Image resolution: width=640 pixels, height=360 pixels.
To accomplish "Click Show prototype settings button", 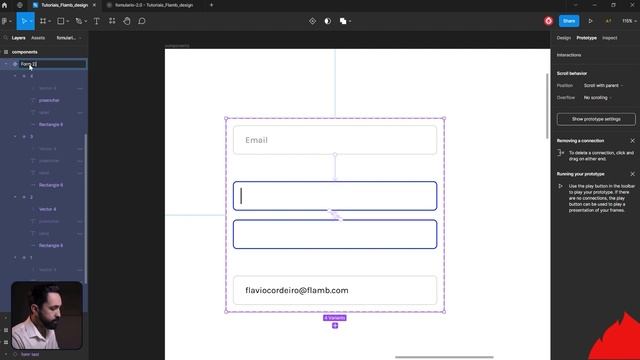I will [x=596, y=119].
